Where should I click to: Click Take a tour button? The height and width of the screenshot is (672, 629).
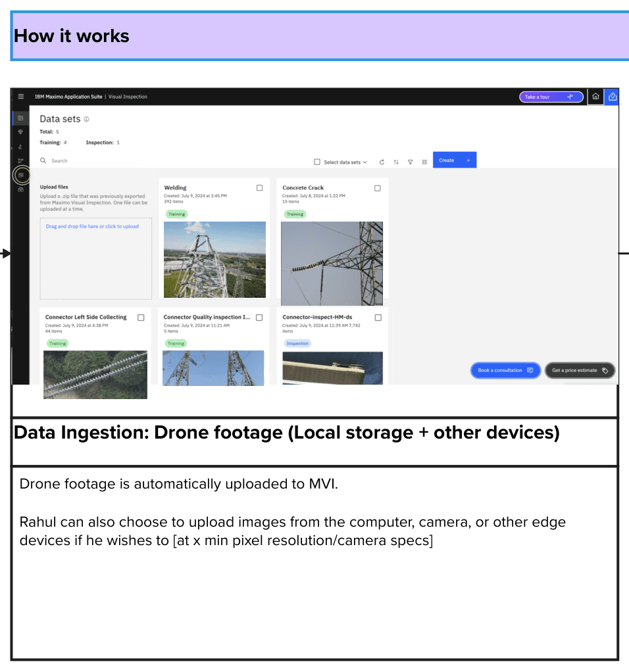pos(551,97)
